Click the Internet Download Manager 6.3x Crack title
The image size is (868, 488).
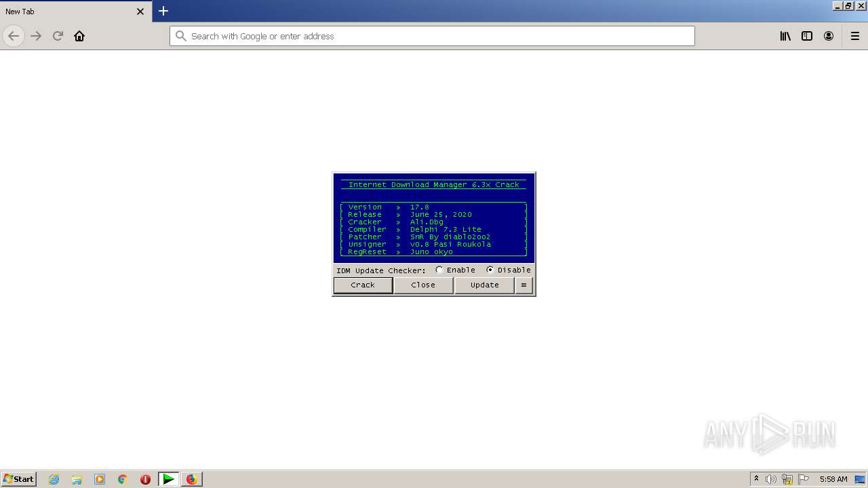[434, 184]
